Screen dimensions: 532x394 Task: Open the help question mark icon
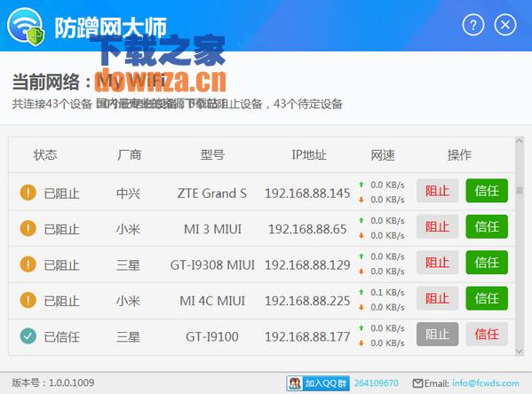tap(473, 25)
